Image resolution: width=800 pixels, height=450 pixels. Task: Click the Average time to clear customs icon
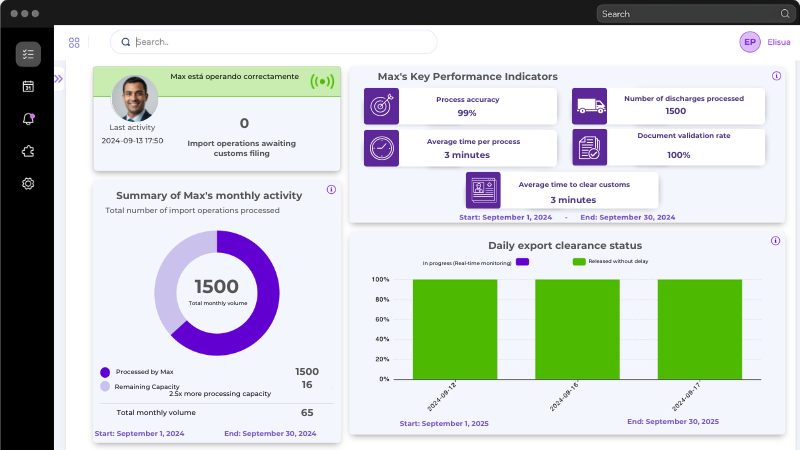pos(483,190)
